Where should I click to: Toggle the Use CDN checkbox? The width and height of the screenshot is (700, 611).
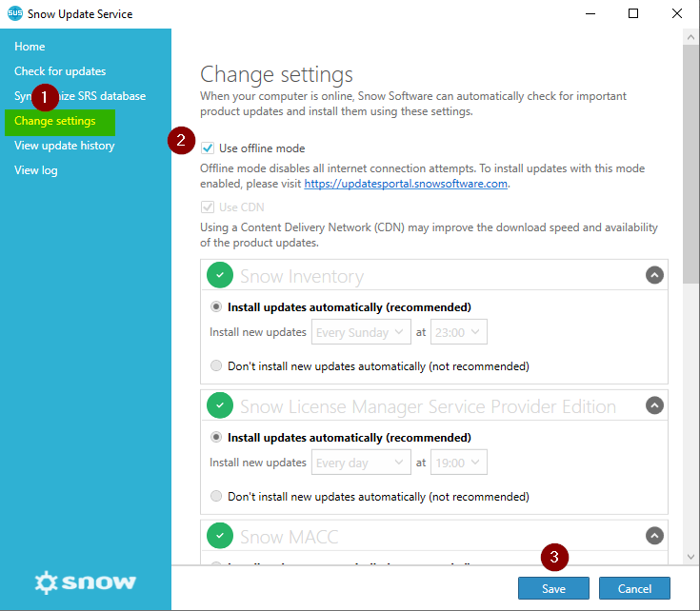[208, 207]
